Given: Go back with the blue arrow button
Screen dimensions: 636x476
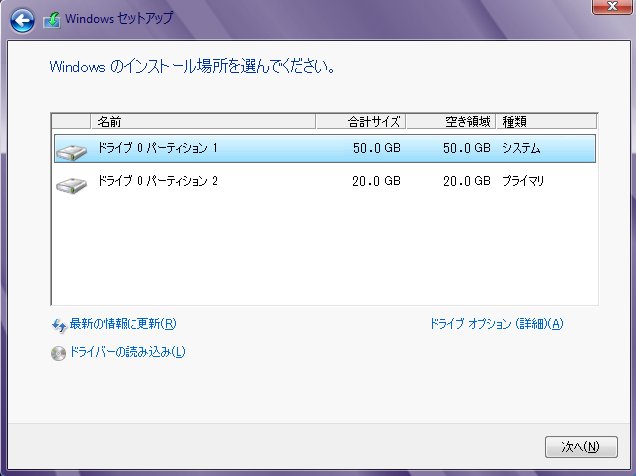Looking at the screenshot, I should coord(22,21).
